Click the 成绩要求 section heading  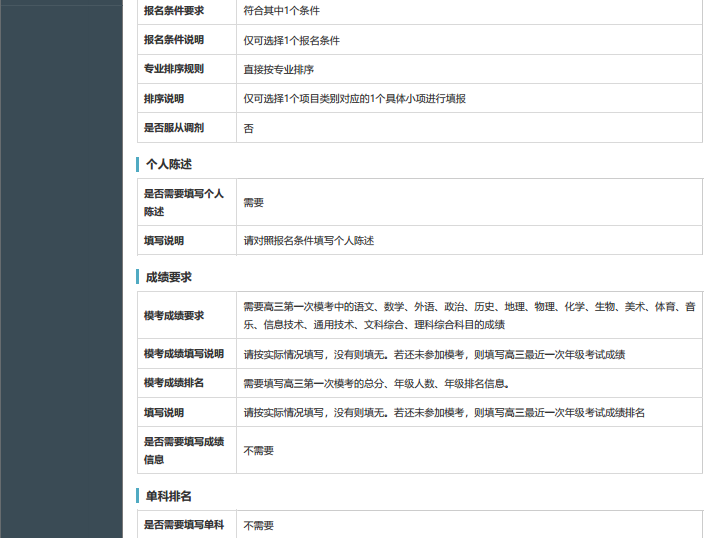pos(168,277)
